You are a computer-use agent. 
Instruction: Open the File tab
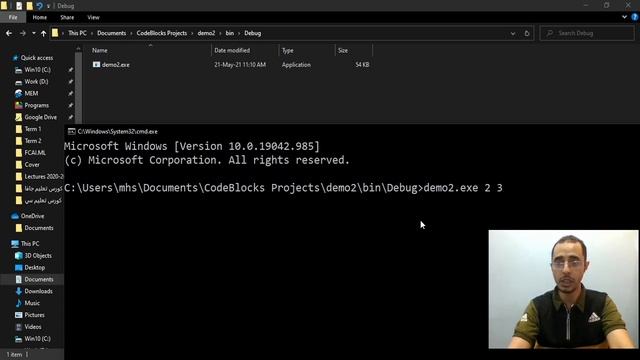click(13, 18)
